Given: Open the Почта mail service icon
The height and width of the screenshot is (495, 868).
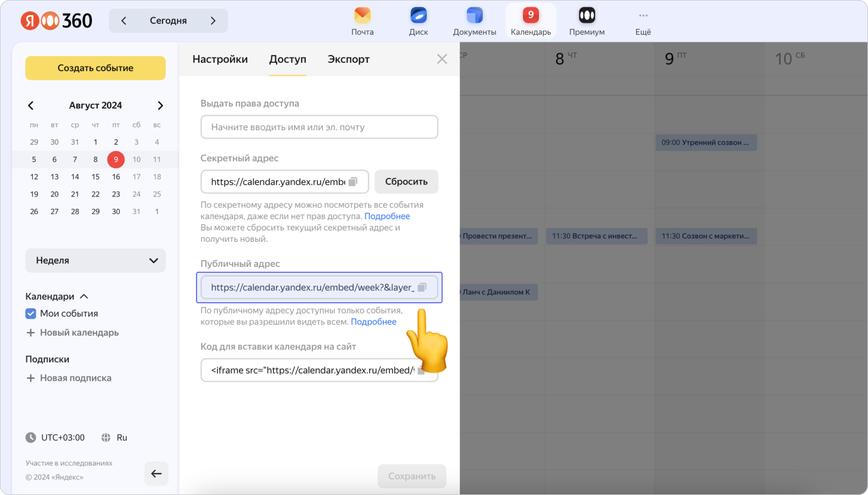Looking at the screenshot, I should pos(362,16).
